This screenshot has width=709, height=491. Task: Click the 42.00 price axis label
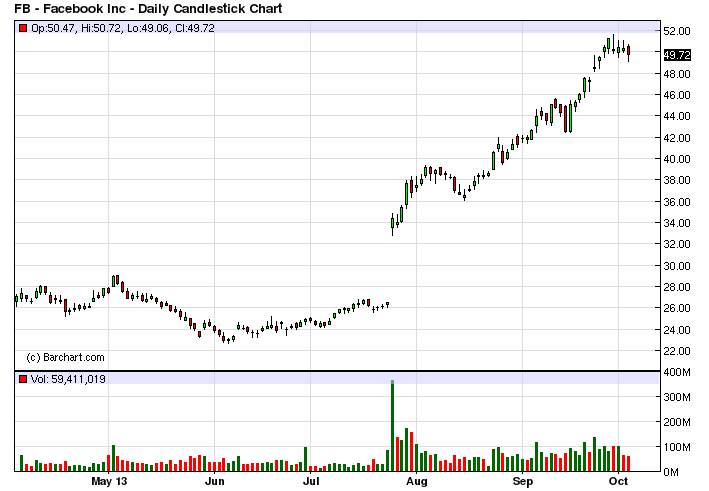[x=677, y=138]
